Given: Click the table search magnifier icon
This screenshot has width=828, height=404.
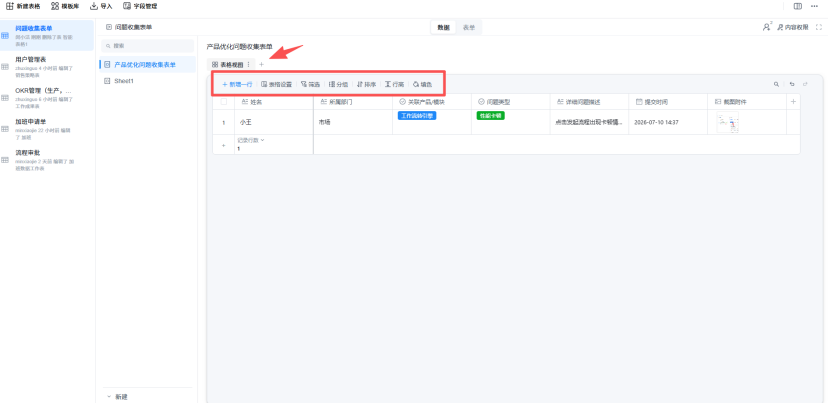Looking at the screenshot, I should pos(776,84).
